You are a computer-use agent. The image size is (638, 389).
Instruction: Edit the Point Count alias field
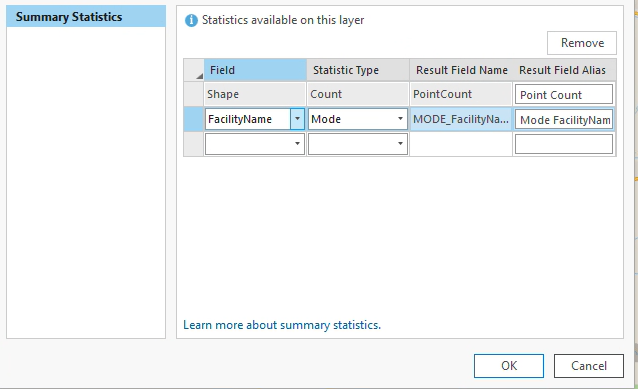tap(564, 94)
